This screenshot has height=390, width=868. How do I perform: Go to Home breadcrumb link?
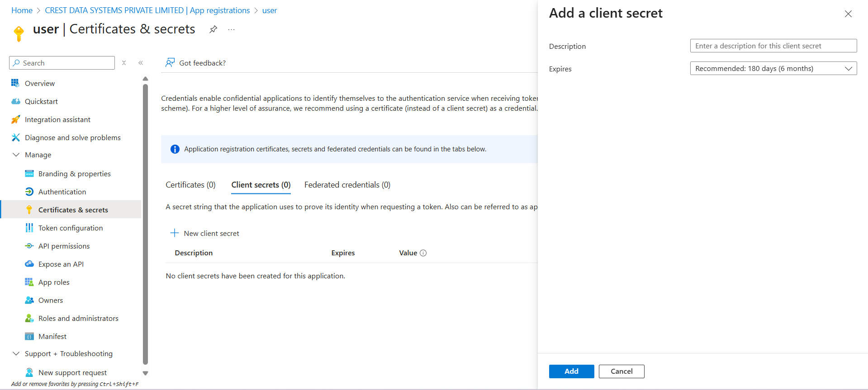pyautogui.click(x=22, y=10)
